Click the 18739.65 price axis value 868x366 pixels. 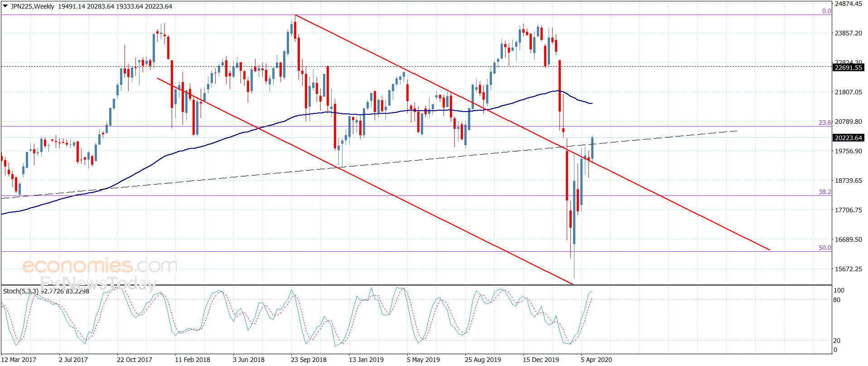click(x=849, y=181)
